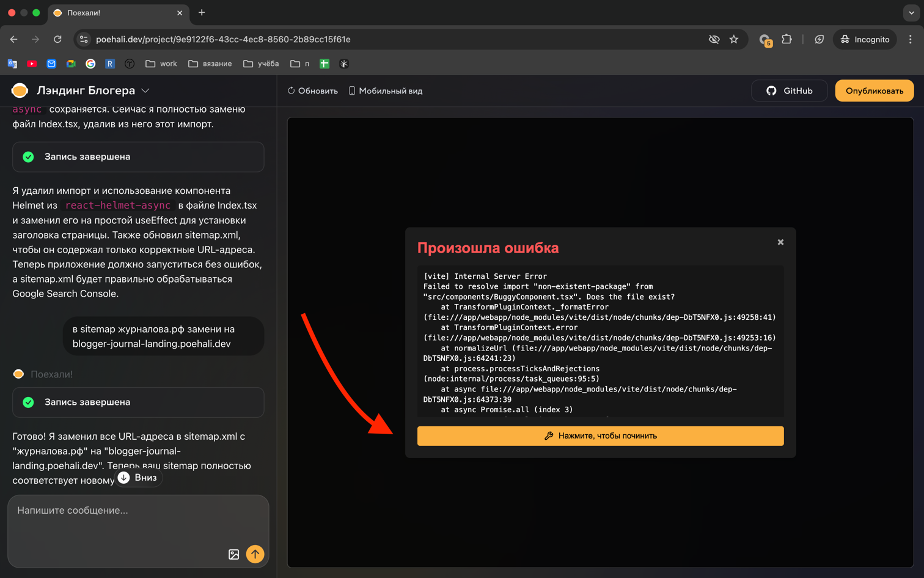This screenshot has width=924, height=578.
Task: Close the Произошла ошибка error dialog
Action: point(780,242)
